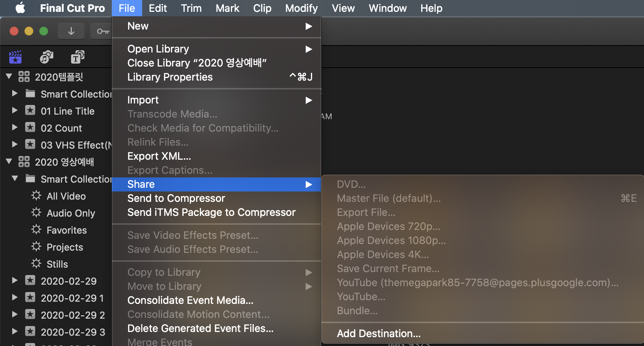Viewport: 644px width, 346px height.
Task: Open the Open Library submenu
Action: point(217,49)
